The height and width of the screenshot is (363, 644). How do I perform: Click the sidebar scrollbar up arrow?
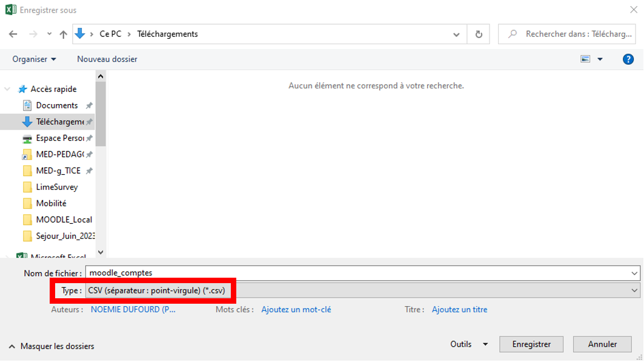coord(101,76)
